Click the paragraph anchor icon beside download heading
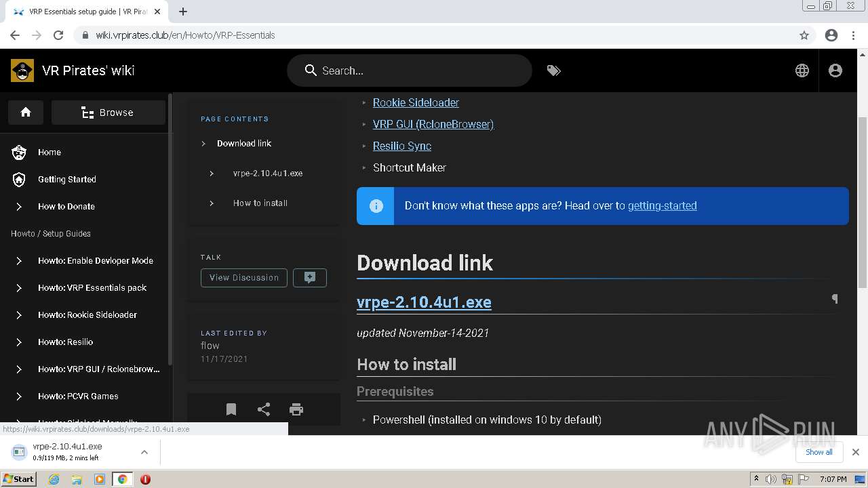This screenshot has width=868, height=488. click(x=835, y=299)
